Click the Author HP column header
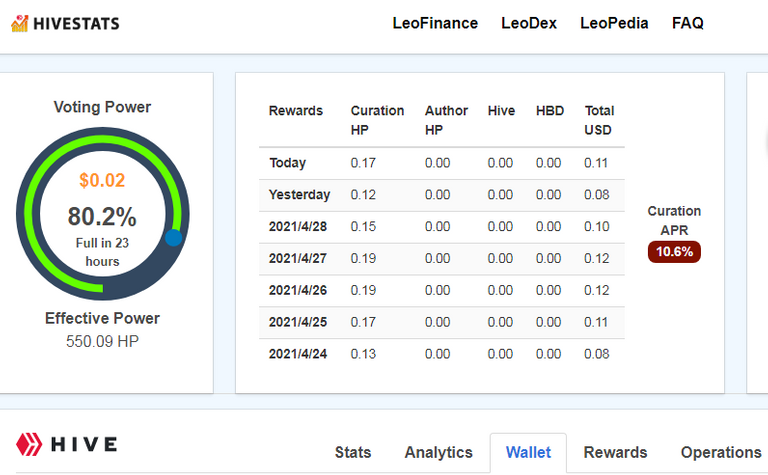Viewport: 768px width, 475px height. coord(446,120)
